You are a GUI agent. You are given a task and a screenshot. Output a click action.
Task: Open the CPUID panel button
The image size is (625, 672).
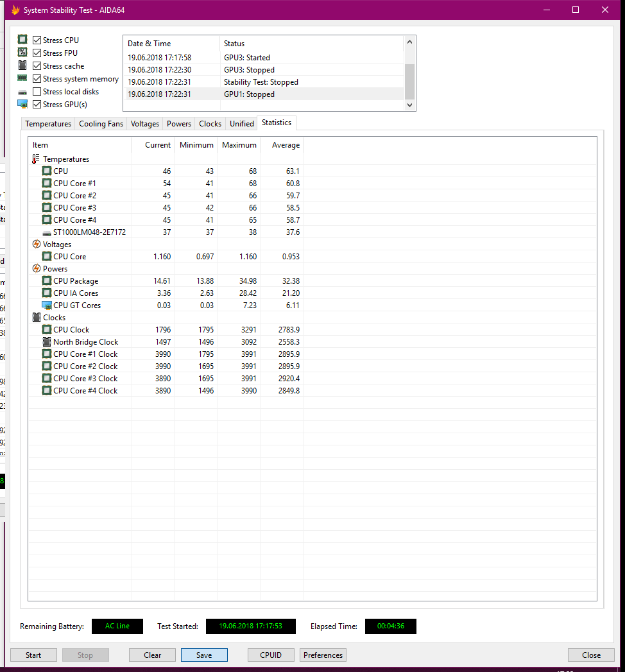click(271, 655)
